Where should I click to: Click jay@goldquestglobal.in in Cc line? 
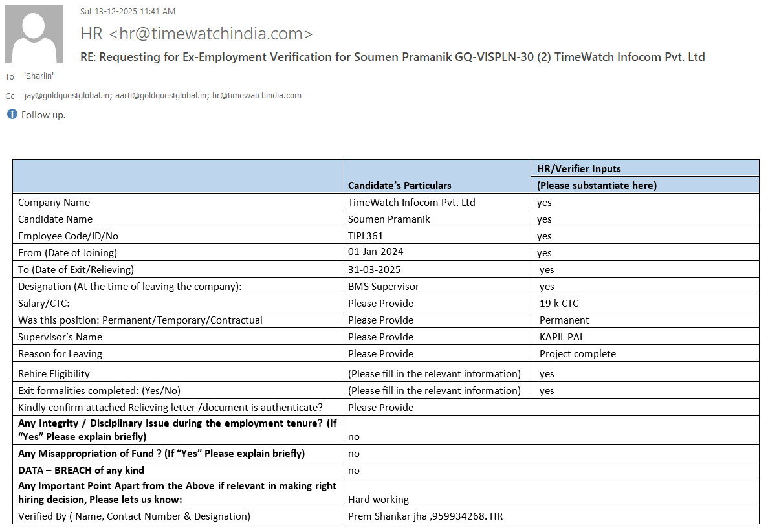pos(67,96)
